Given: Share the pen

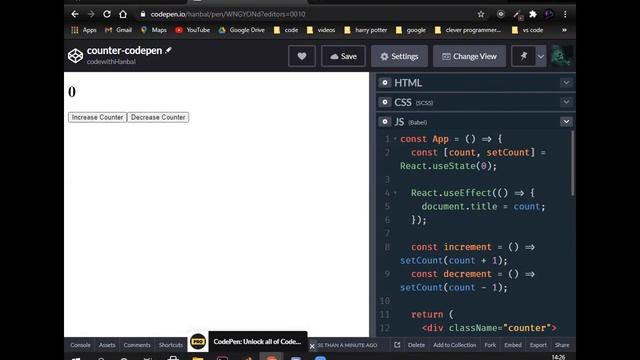Looking at the screenshot, I should point(562,345).
